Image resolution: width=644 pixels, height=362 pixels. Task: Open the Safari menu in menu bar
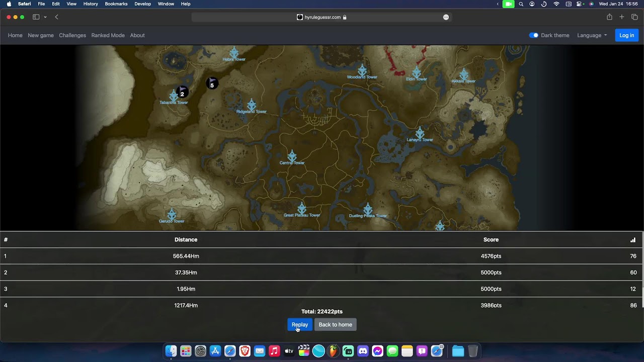[24, 4]
